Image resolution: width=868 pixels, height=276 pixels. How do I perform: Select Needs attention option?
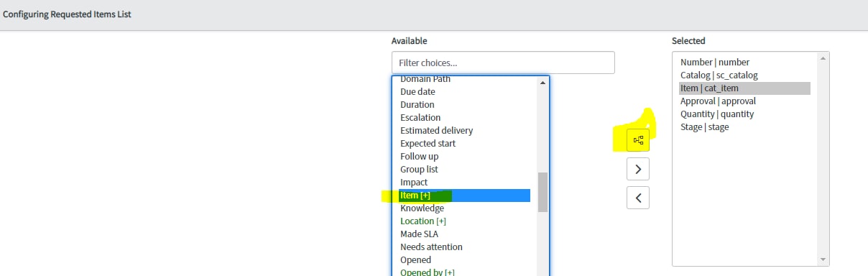coord(465,247)
